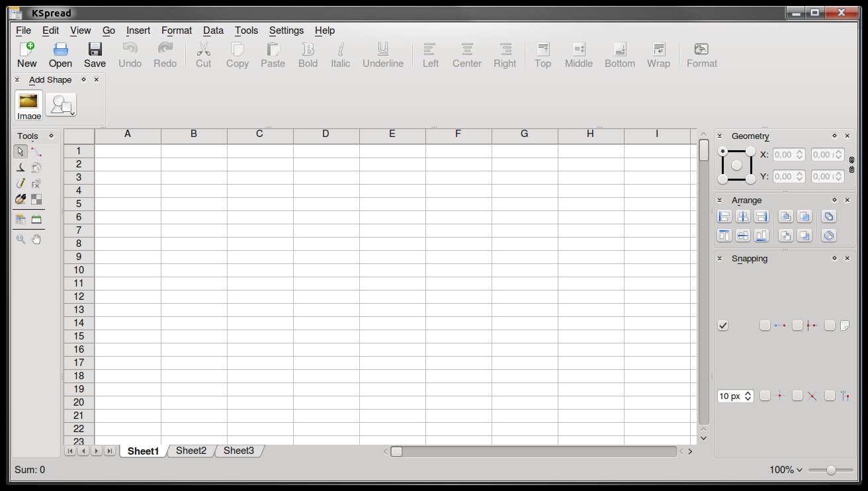Jump to the first sheet tab button

[x=69, y=451]
